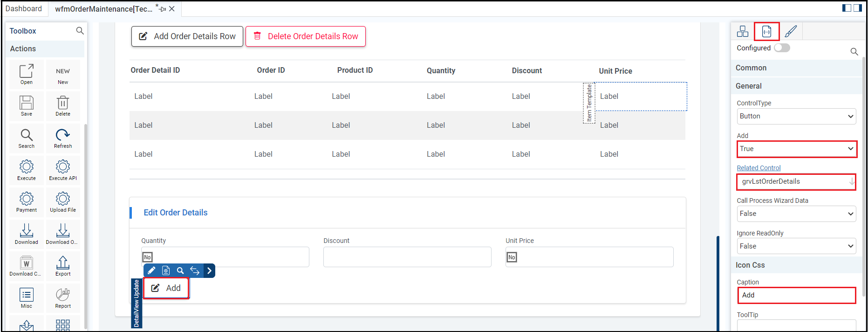This screenshot has width=868, height=332.
Task: Follow the Related Control link
Action: [759, 168]
